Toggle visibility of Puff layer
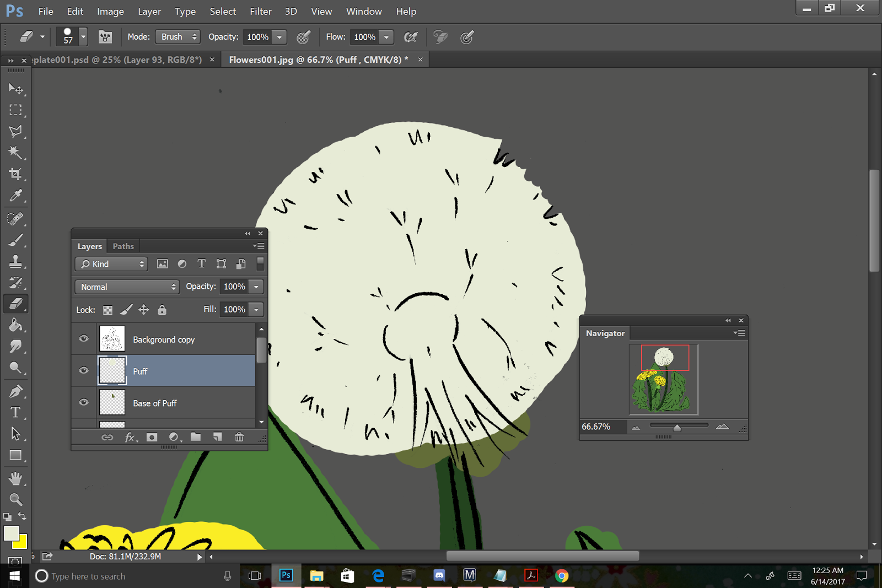882x588 pixels. coord(84,370)
